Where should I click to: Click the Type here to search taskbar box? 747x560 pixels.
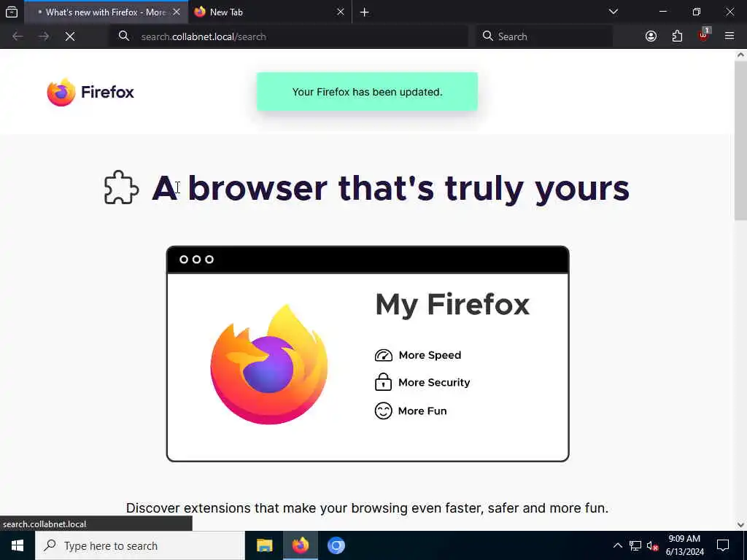click(x=140, y=545)
